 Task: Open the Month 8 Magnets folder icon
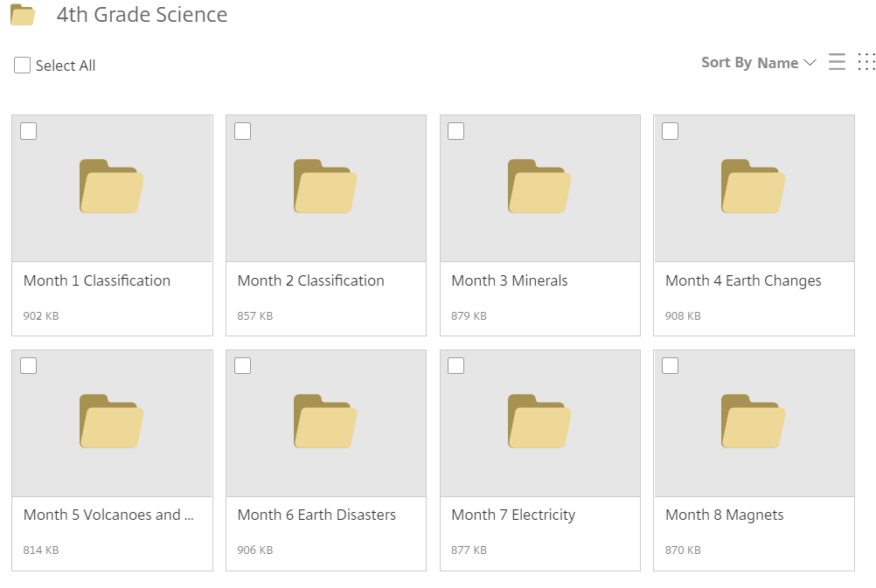[x=753, y=421]
